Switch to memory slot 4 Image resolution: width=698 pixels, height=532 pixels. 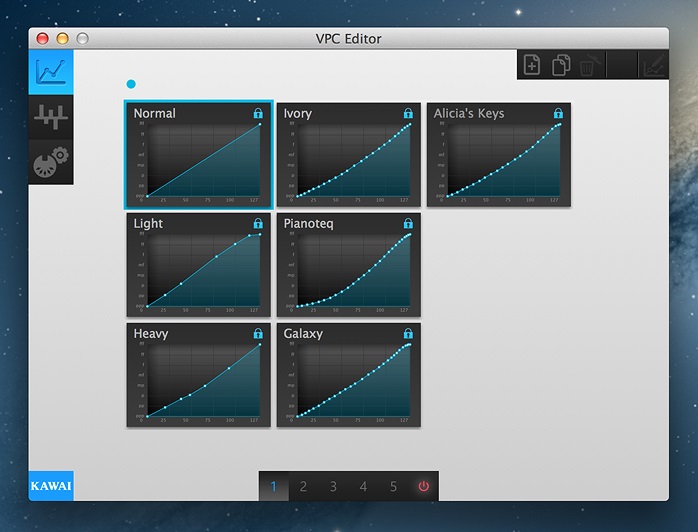pos(363,486)
